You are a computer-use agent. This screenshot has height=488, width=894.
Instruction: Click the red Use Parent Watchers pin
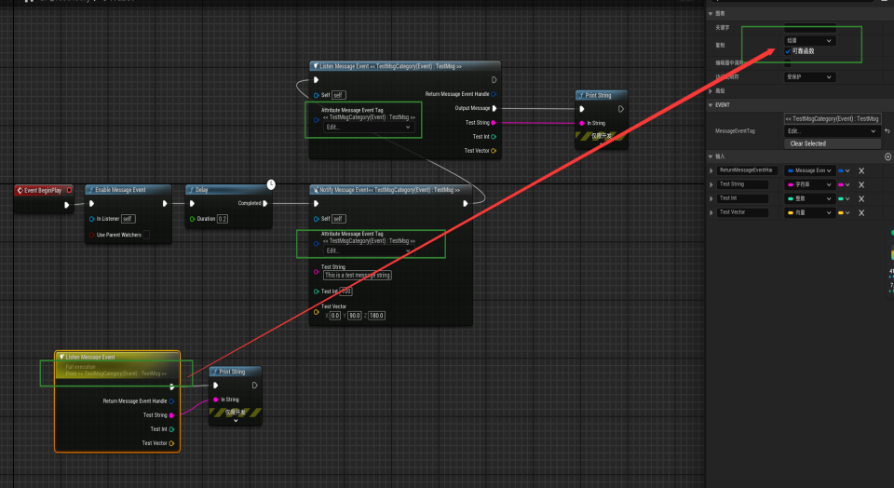tap(92, 235)
